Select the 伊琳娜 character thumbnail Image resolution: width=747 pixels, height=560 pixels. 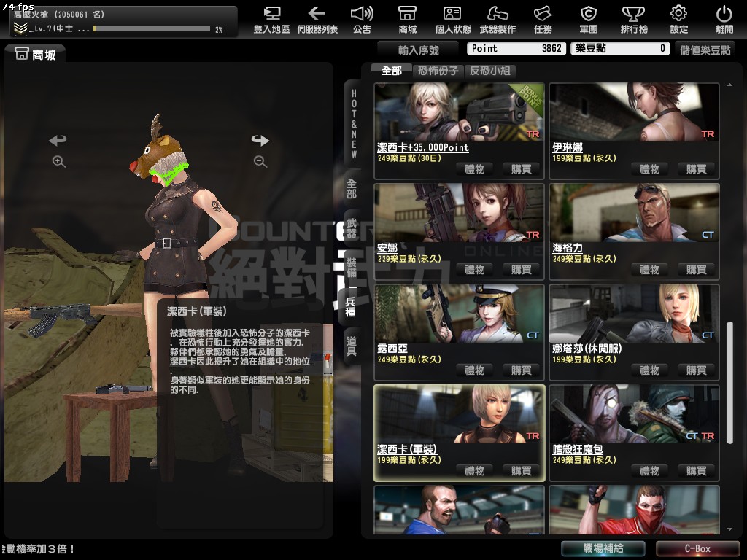click(634, 112)
